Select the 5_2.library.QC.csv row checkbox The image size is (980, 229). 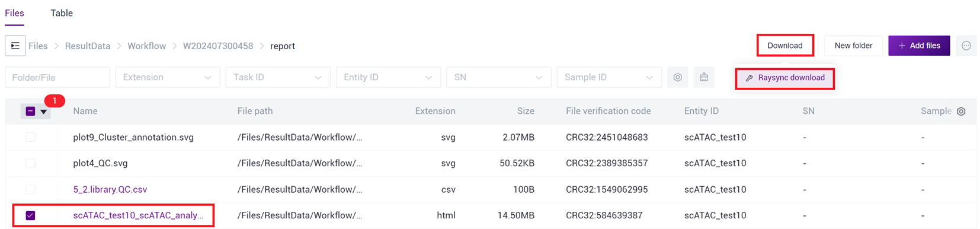point(30,189)
